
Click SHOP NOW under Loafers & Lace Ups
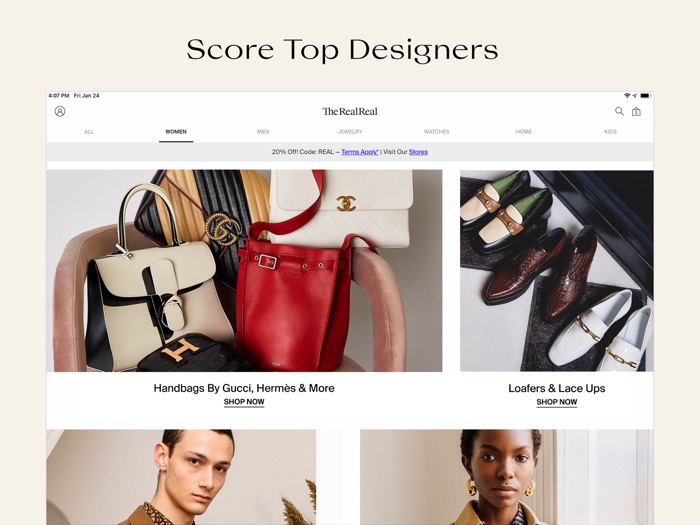click(557, 402)
